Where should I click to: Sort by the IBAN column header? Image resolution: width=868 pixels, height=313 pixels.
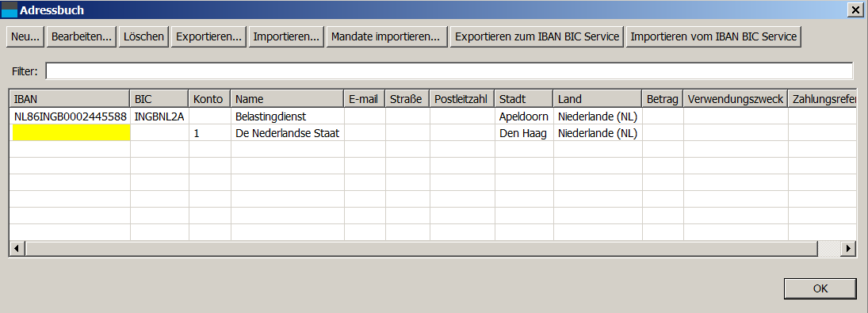[70, 99]
